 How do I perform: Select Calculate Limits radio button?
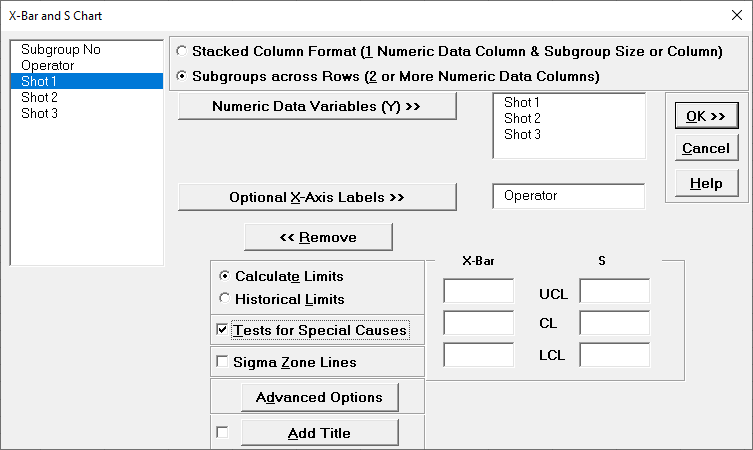click(224, 276)
